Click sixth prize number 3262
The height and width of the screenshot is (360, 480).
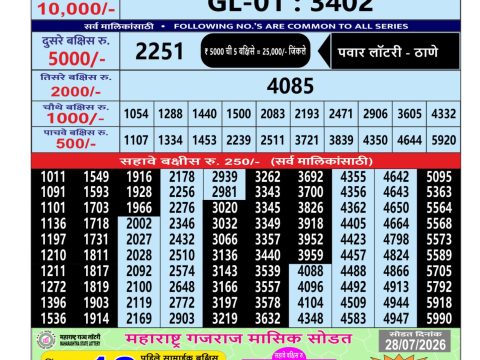click(x=268, y=177)
